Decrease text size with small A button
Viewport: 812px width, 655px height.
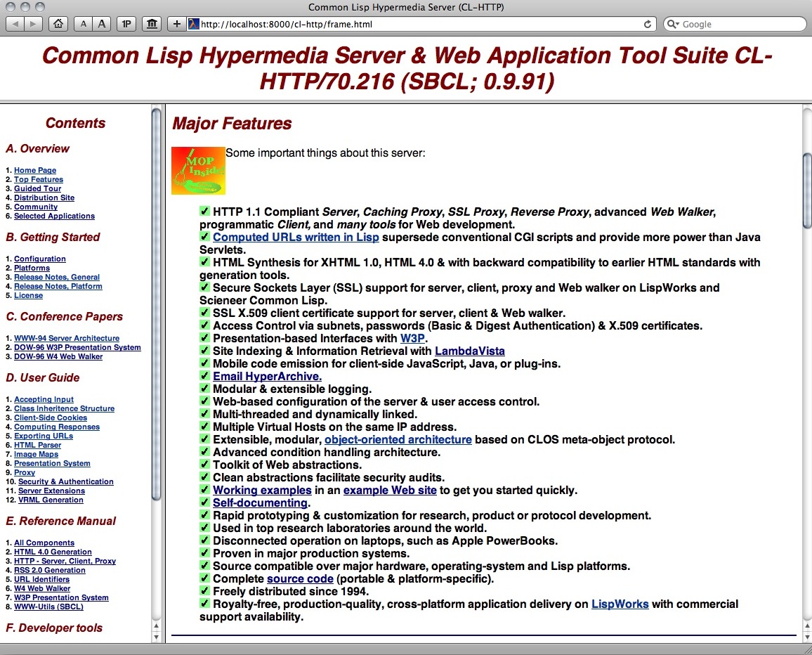click(x=84, y=24)
